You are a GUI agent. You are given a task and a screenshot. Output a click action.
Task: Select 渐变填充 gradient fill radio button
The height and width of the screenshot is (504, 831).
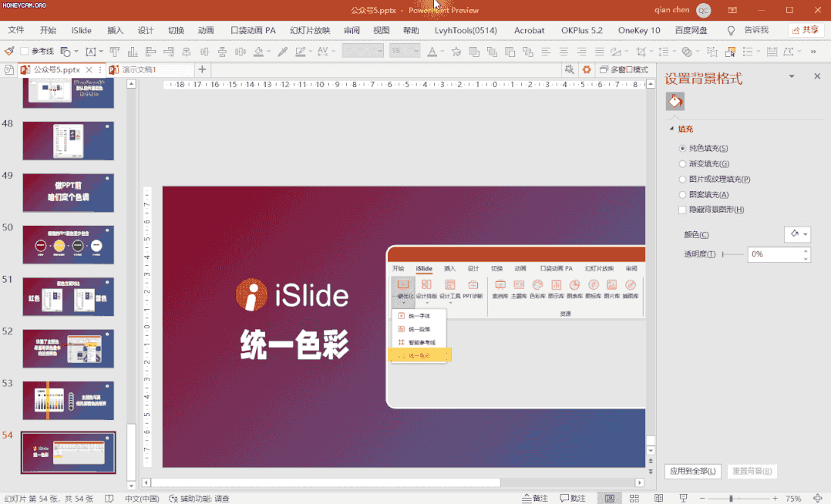coord(682,163)
